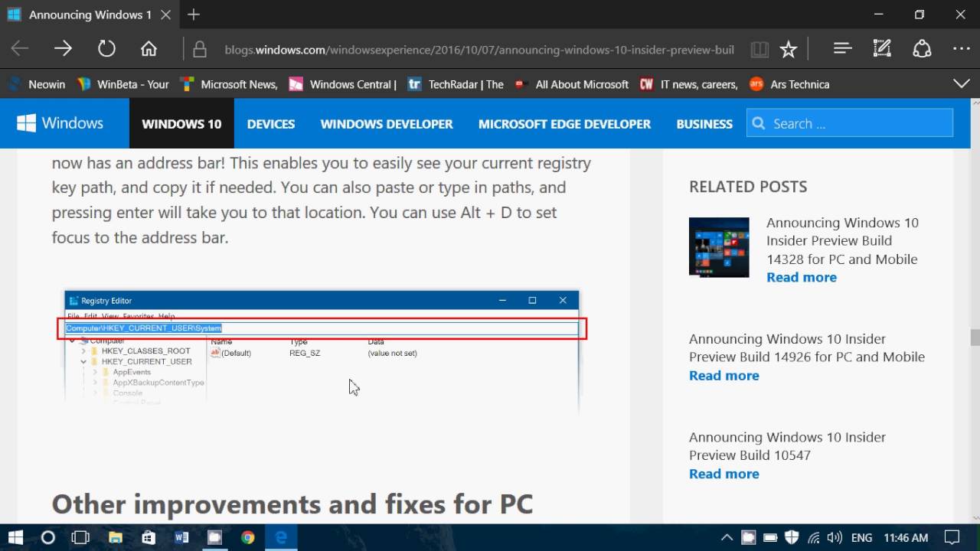
Task: Click Read more under Build 10547
Action: [x=724, y=473]
